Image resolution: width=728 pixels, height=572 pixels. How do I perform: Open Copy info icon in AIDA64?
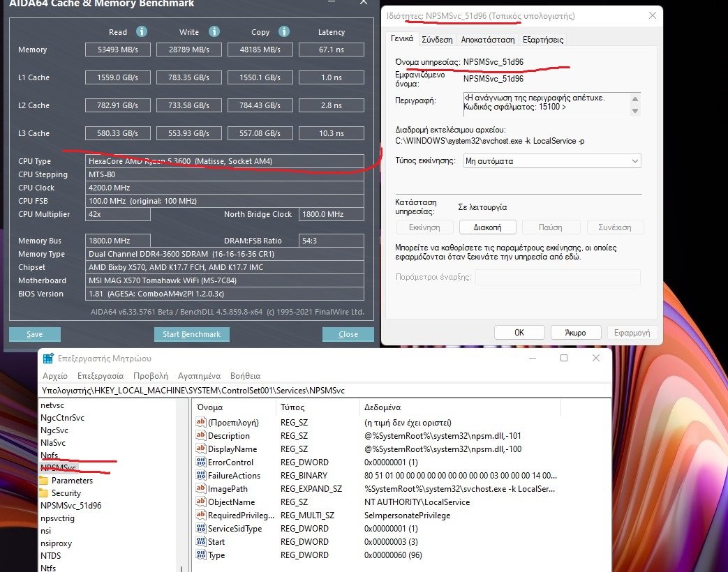click(x=284, y=31)
